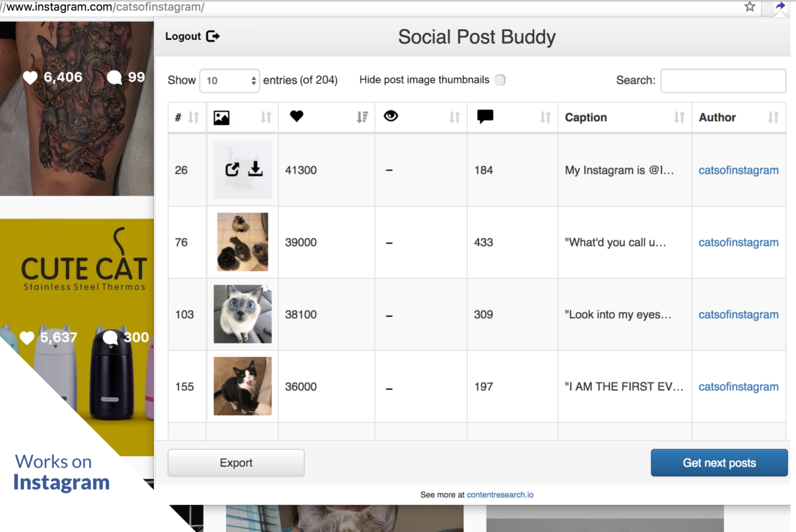Open the Show entries dropdown
Screen dimensions: 796x532
(228, 80)
